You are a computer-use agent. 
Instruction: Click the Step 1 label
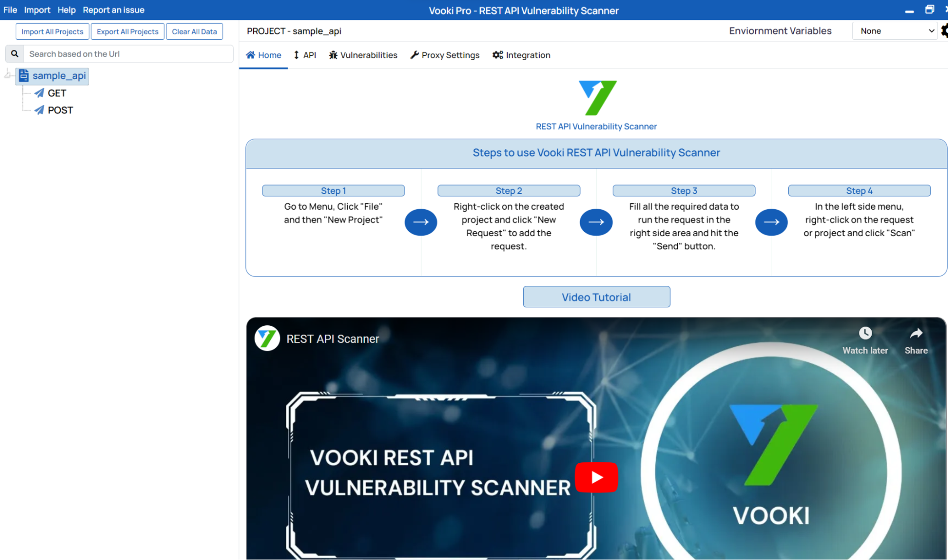click(x=333, y=191)
